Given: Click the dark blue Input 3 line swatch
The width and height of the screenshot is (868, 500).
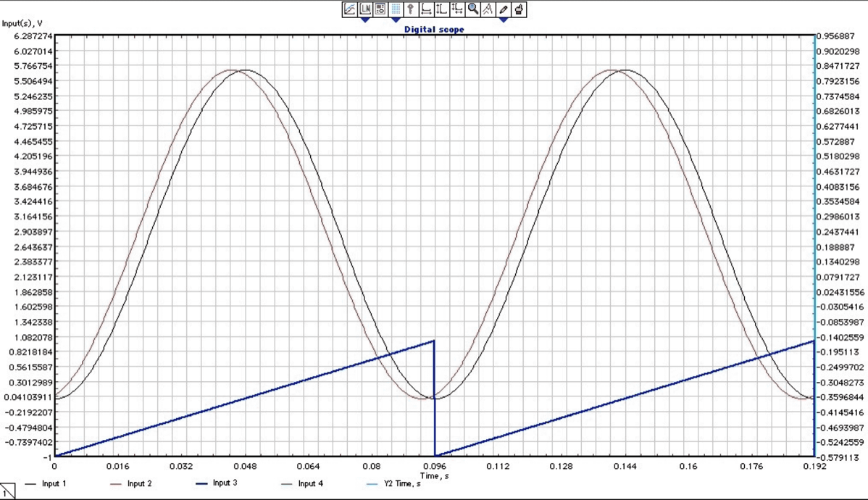Looking at the screenshot, I should (x=202, y=483).
